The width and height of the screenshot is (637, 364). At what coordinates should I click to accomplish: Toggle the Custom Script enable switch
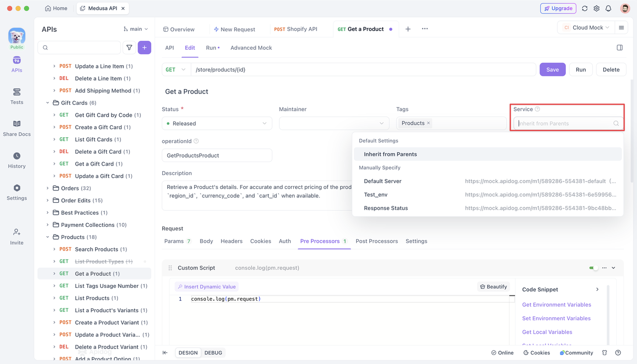click(593, 268)
